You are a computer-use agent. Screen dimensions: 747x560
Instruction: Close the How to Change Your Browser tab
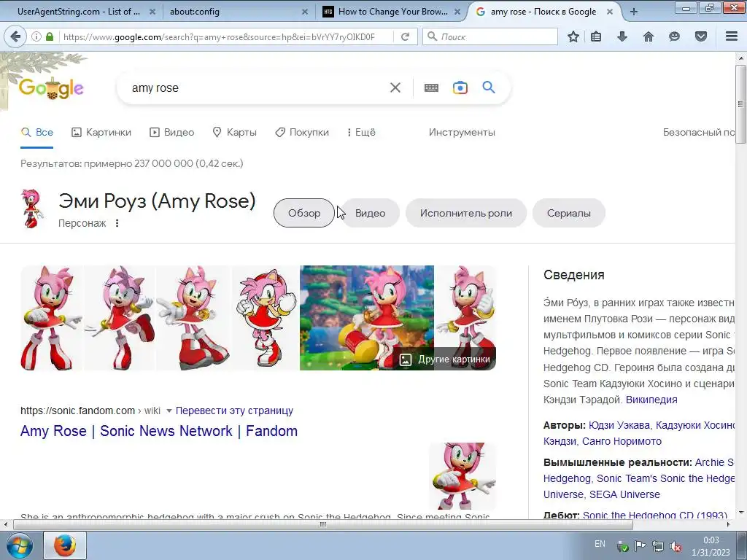coord(457,12)
